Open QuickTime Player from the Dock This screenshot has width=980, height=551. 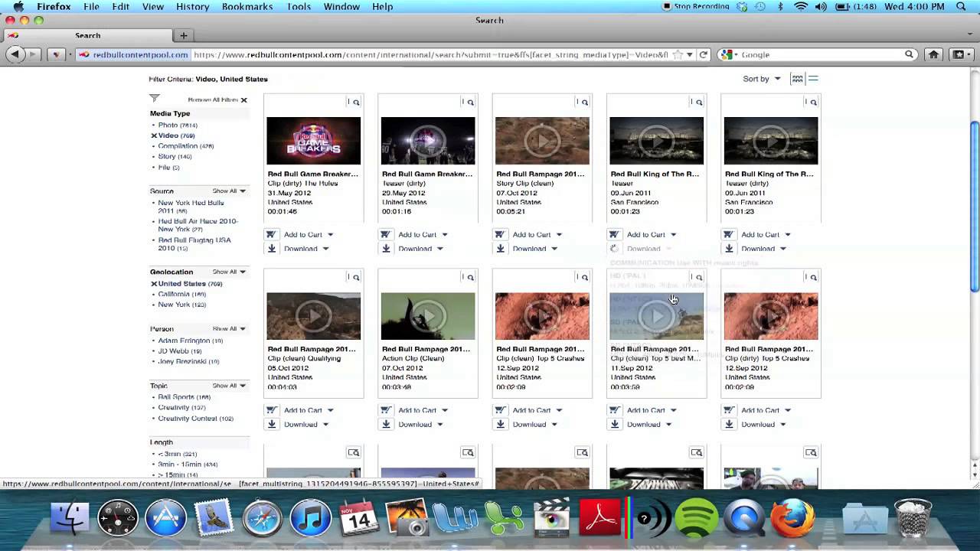tap(744, 518)
